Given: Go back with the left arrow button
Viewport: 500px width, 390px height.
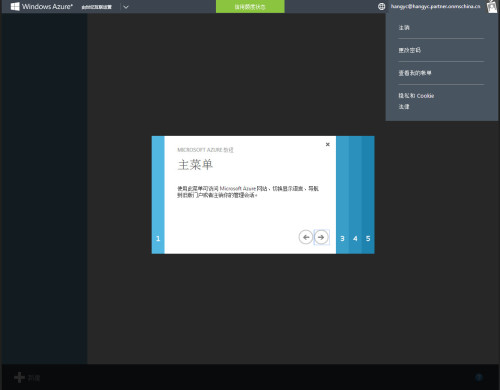Looking at the screenshot, I should click(x=306, y=237).
